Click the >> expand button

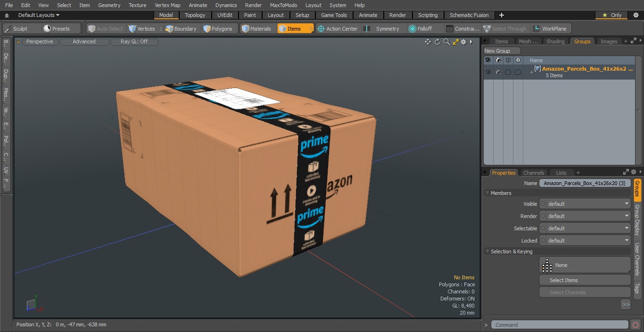(x=626, y=305)
